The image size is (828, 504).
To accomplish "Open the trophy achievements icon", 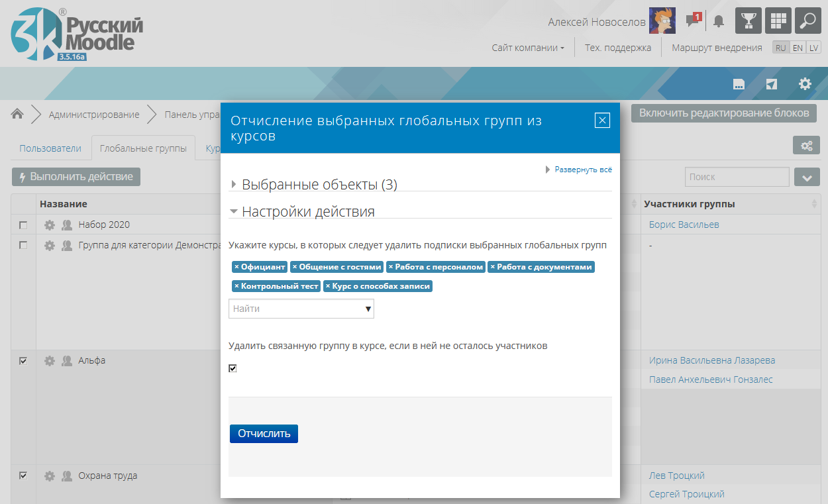I will 749,21.
